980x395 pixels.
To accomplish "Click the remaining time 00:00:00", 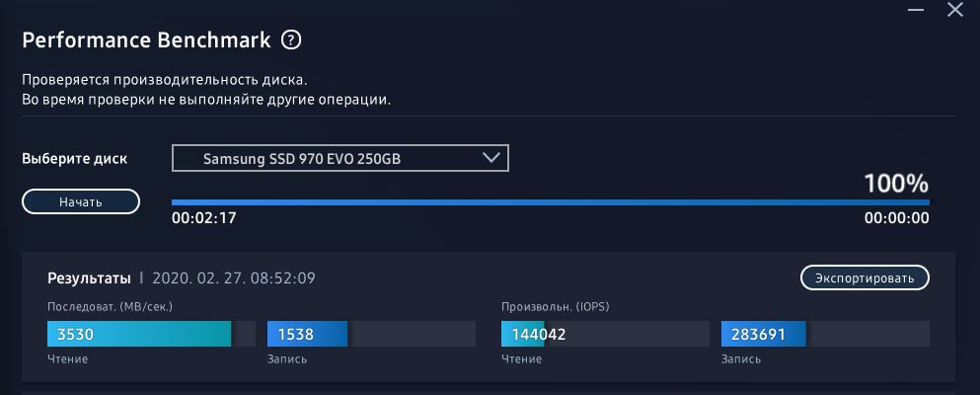I will [x=896, y=218].
